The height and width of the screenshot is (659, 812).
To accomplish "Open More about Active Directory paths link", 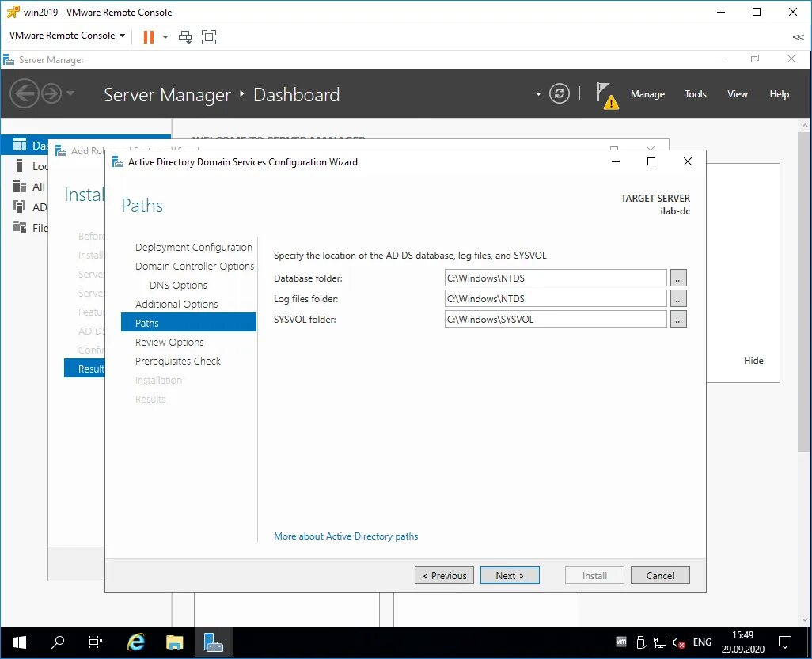I will coord(346,536).
